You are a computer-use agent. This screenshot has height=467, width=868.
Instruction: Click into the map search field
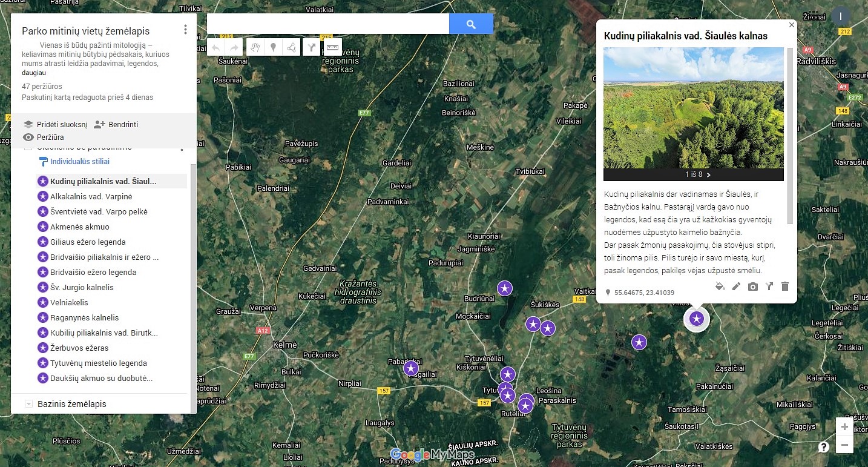(327, 24)
